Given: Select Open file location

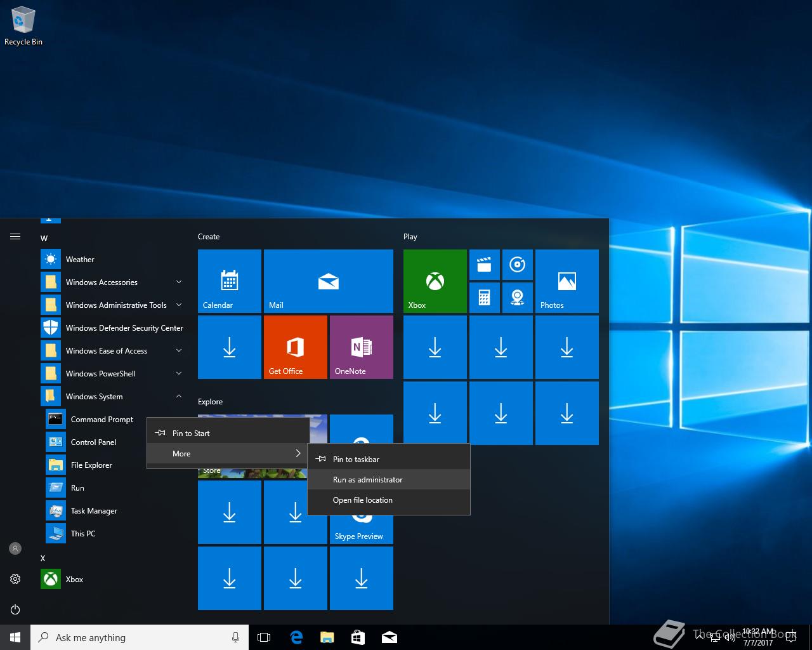Looking at the screenshot, I should (389, 500).
